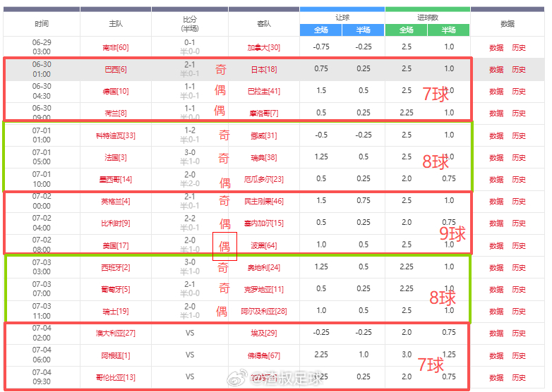Screen dimensions: 552x392
Task: Open away team 加拿大[30] link
Action: point(264,47)
